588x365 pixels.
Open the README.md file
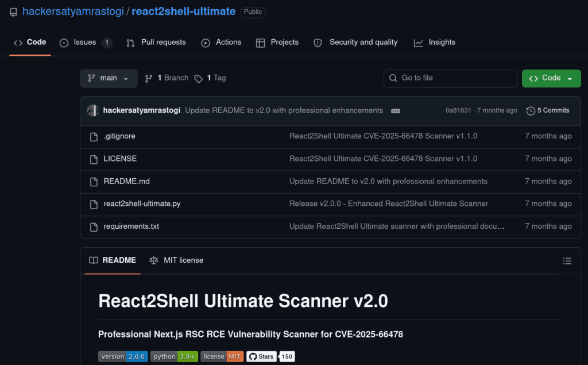(x=127, y=182)
